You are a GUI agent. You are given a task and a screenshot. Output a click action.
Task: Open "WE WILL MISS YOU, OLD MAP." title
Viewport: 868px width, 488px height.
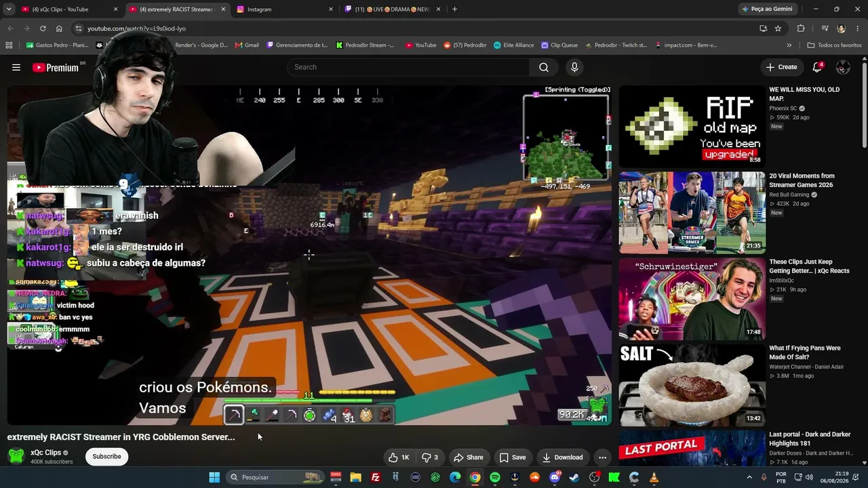pos(804,94)
